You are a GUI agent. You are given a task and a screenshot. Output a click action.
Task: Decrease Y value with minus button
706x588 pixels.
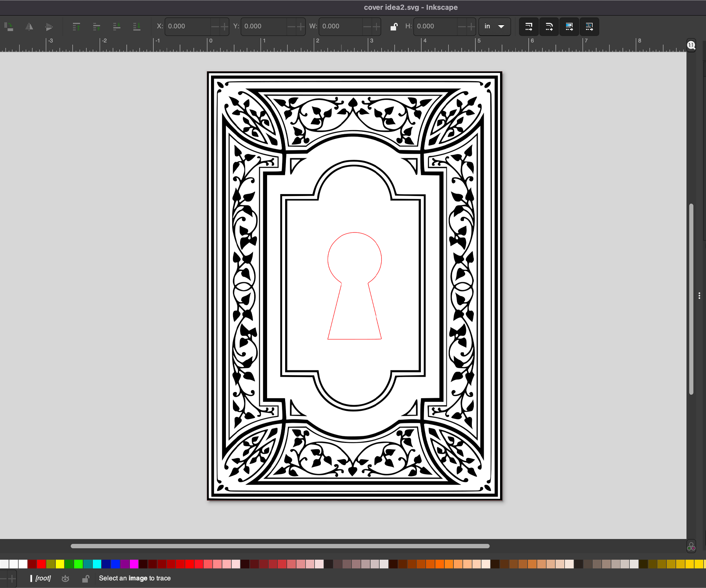(x=291, y=27)
